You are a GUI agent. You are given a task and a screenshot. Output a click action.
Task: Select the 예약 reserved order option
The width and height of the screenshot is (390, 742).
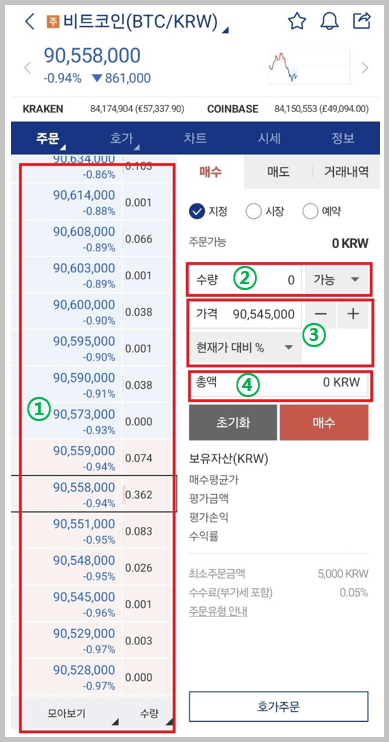coord(322,212)
